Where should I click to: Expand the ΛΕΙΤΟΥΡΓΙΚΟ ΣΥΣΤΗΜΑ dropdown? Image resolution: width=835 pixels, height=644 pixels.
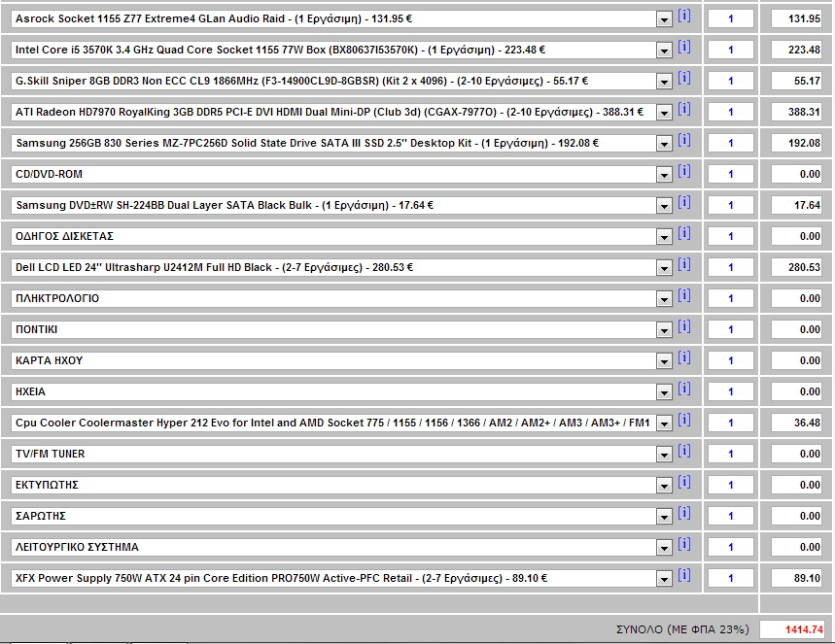pos(664,548)
